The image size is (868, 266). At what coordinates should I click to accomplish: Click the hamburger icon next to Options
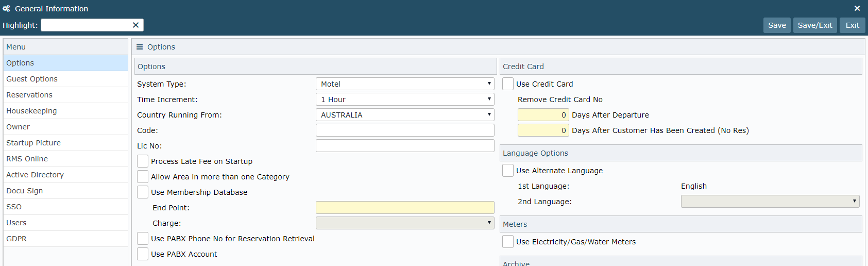[140, 47]
